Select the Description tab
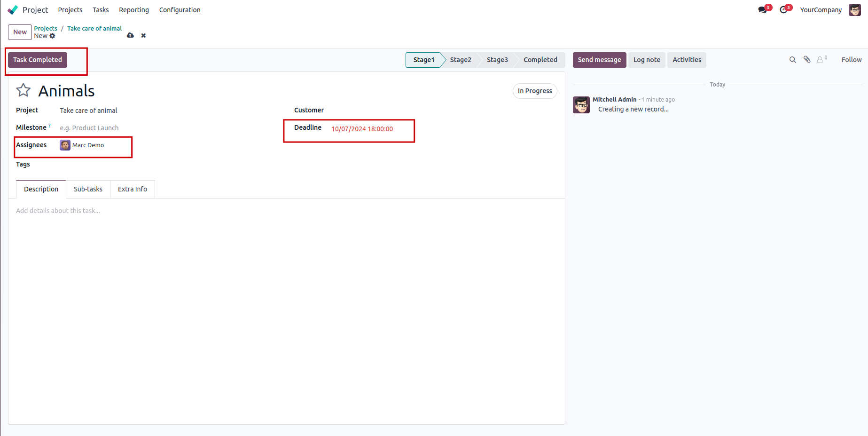 (41, 189)
